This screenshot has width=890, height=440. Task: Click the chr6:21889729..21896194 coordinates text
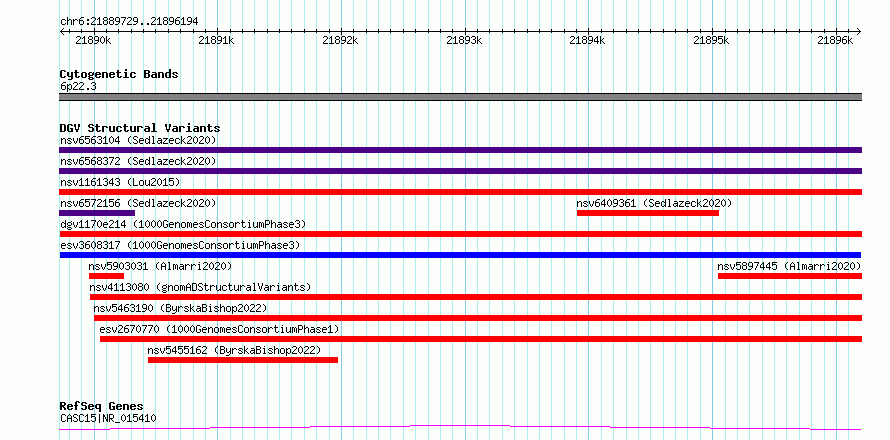pyautogui.click(x=129, y=22)
